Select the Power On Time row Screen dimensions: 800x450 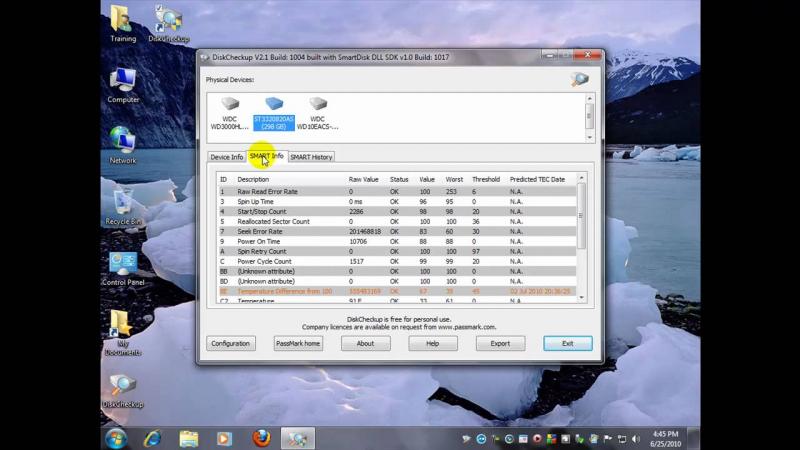click(396, 241)
